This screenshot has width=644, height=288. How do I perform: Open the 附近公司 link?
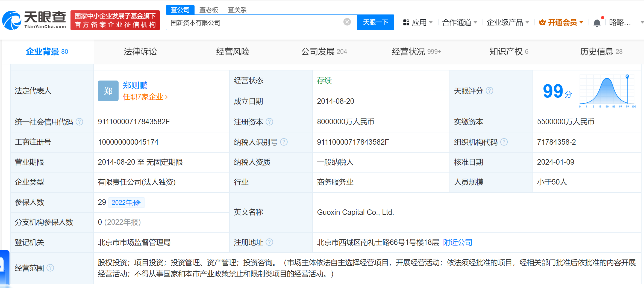pyautogui.click(x=458, y=242)
